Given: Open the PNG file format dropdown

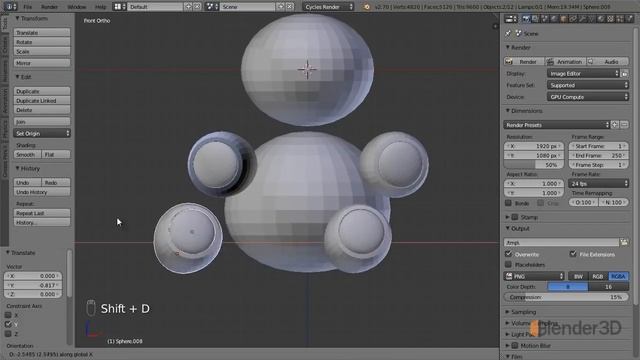Looking at the screenshot, I should click(534, 276).
